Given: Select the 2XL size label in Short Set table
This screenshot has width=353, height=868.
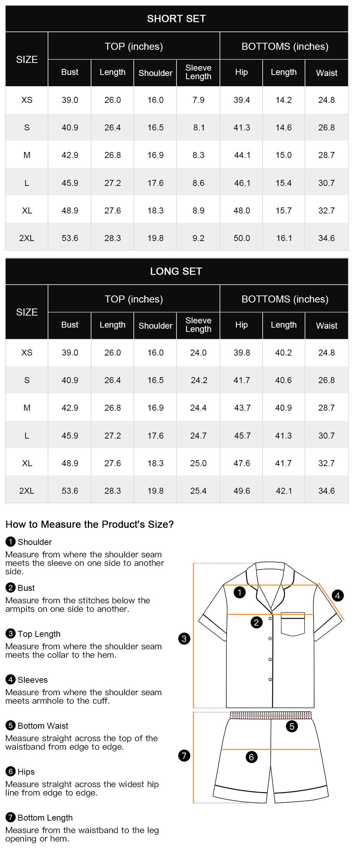Looking at the screenshot, I should pyautogui.click(x=27, y=238).
